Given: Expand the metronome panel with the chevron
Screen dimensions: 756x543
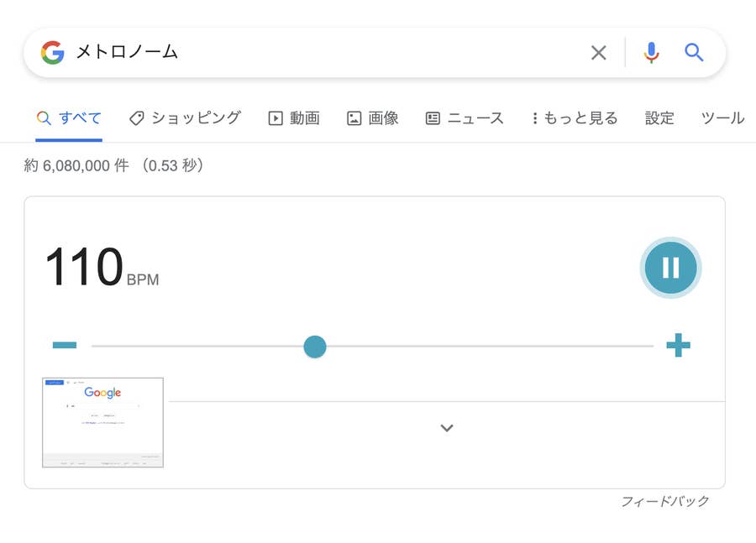Looking at the screenshot, I should (x=446, y=428).
